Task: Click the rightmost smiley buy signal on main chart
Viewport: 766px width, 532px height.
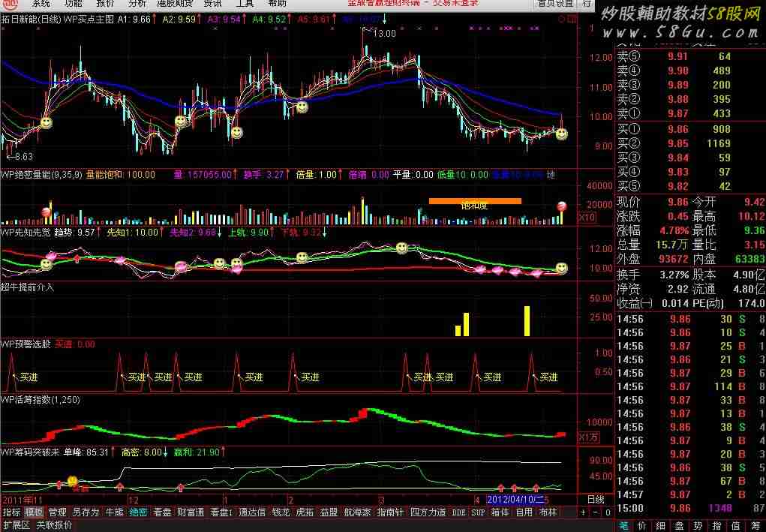Action: point(561,134)
